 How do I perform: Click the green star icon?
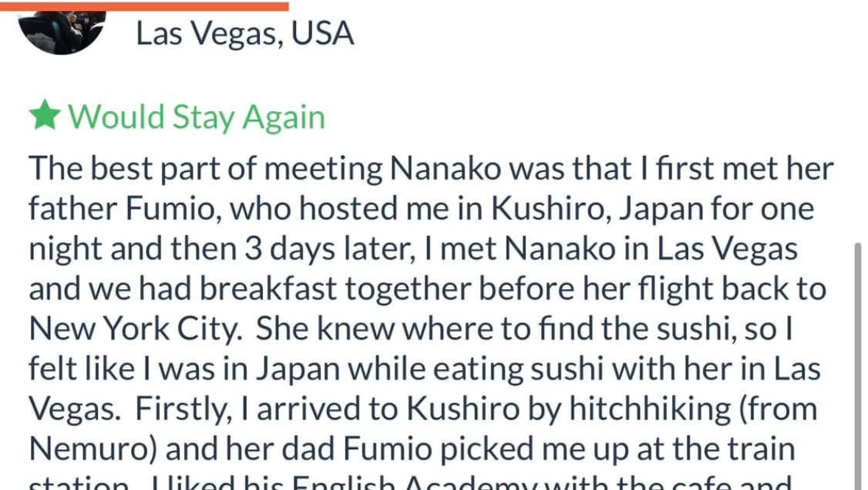[x=44, y=116]
